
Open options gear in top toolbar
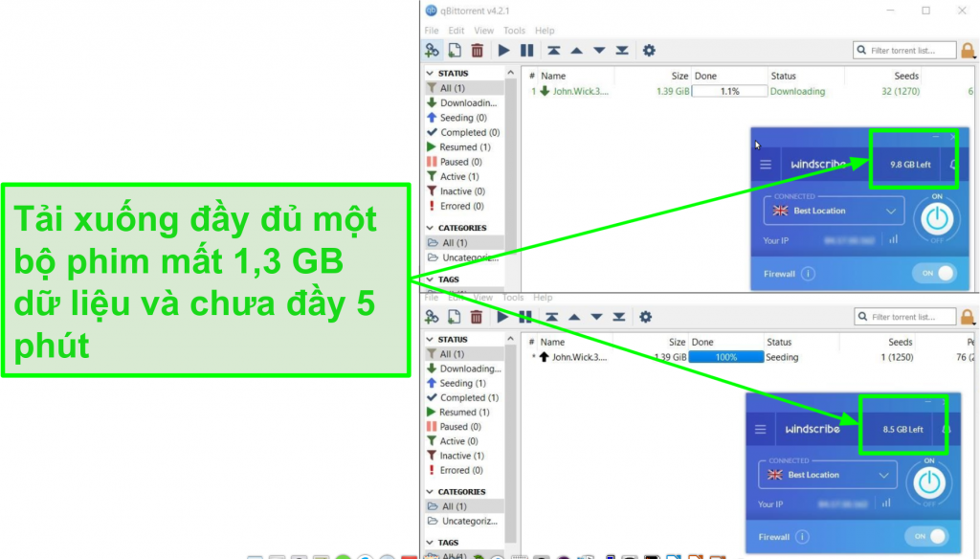coord(650,51)
